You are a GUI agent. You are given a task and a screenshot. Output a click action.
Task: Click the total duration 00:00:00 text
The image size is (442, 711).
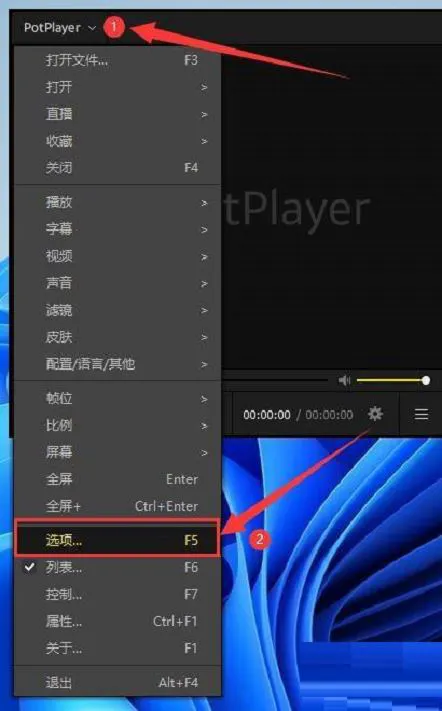tap(329, 415)
